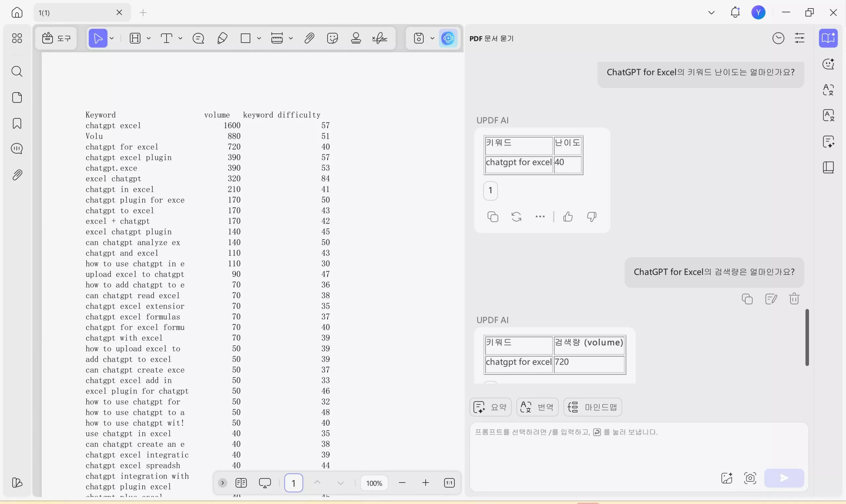Upload an image to AI prompt

tap(727, 478)
